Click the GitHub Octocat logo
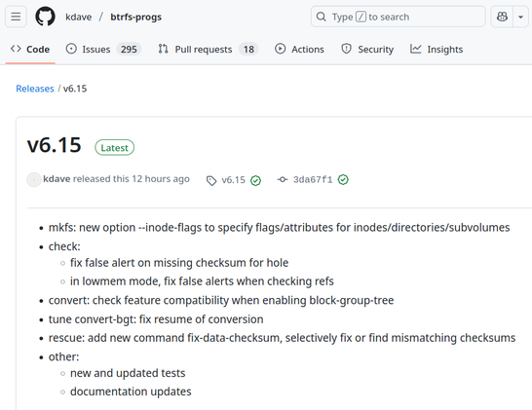This screenshot has height=410, width=532. pos(45,17)
